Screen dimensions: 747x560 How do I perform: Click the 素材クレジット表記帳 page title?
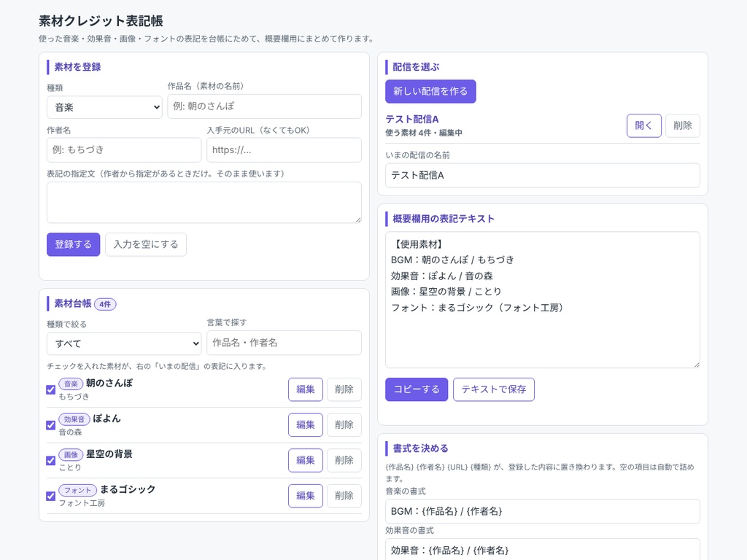pyautogui.click(x=101, y=21)
